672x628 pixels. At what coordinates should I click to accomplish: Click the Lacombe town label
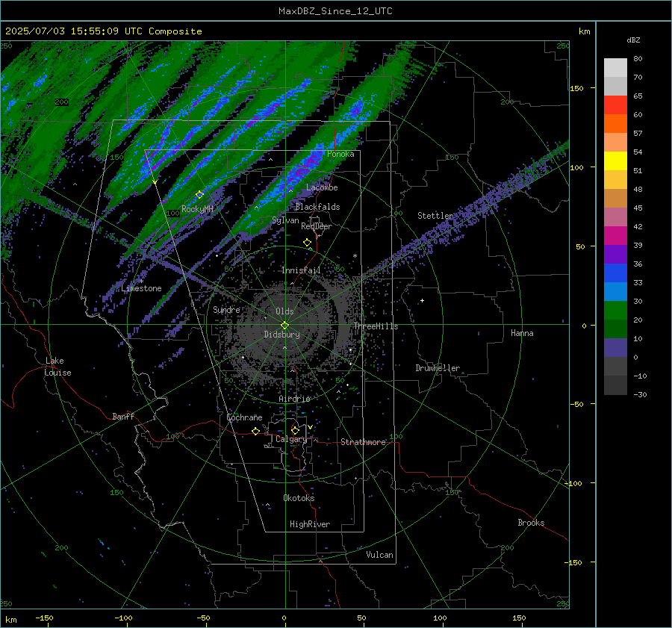pos(322,187)
